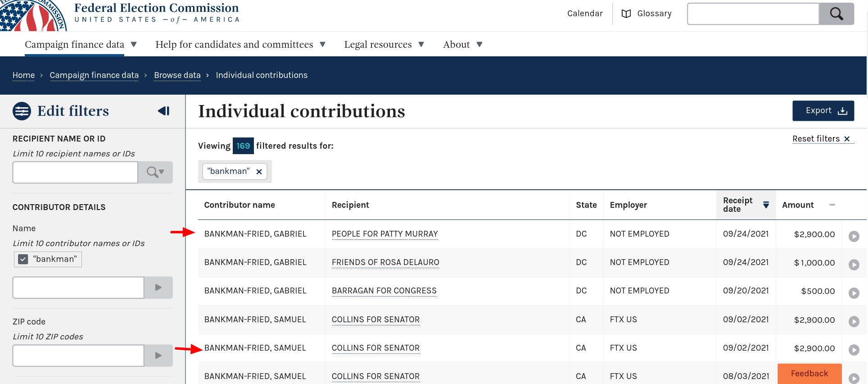Screen dimensions: 868x384
Task: Sort the Amount column indicator
Action: 832,205
